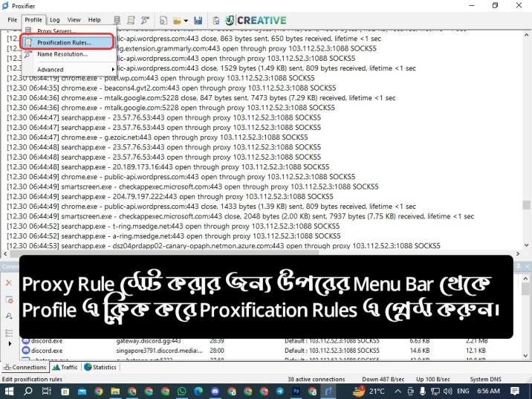Switch to the Traffic tab
This screenshot has height=399, width=532.
pos(65,367)
